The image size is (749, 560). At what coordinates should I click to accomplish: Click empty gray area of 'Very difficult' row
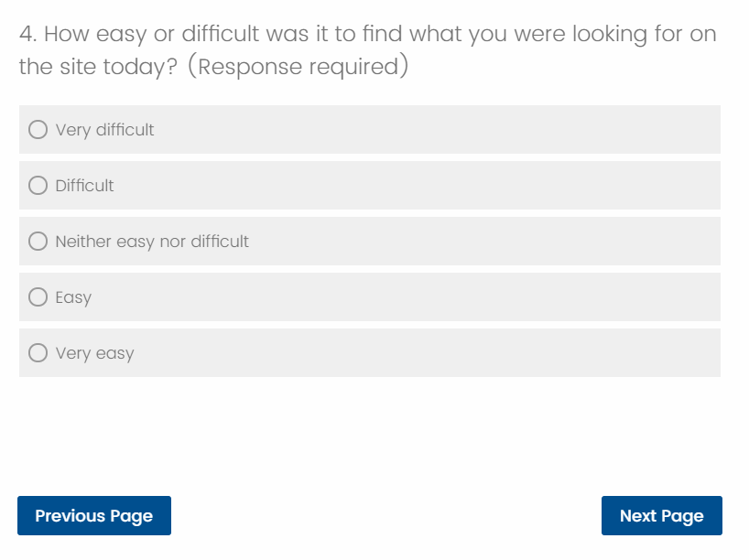[458, 130]
